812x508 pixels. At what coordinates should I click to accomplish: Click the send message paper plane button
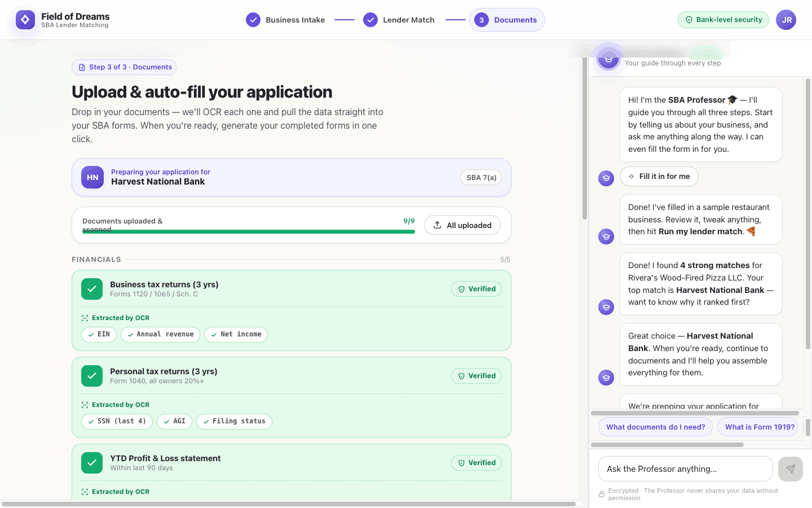(x=791, y=469)
